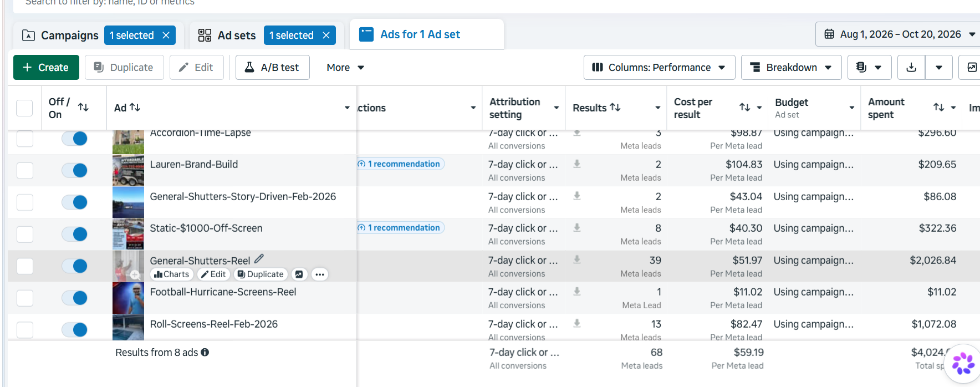Open the Campaigns tab

coord(70,35)
